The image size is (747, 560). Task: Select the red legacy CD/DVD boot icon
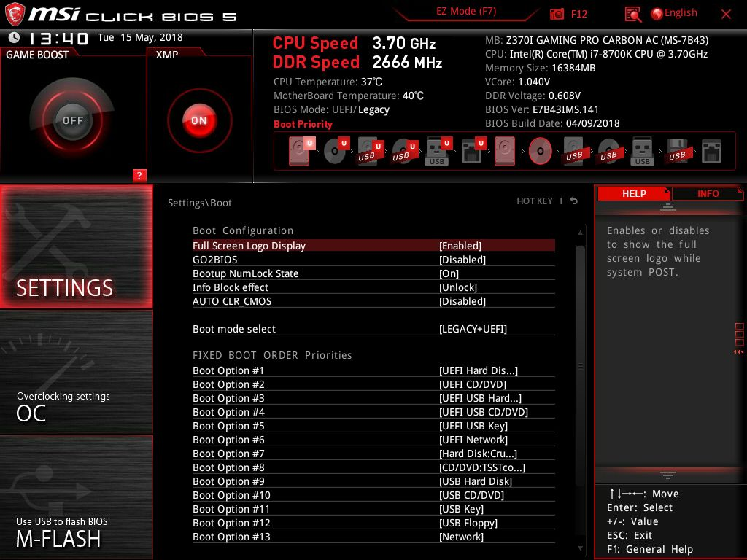(541, 151)
